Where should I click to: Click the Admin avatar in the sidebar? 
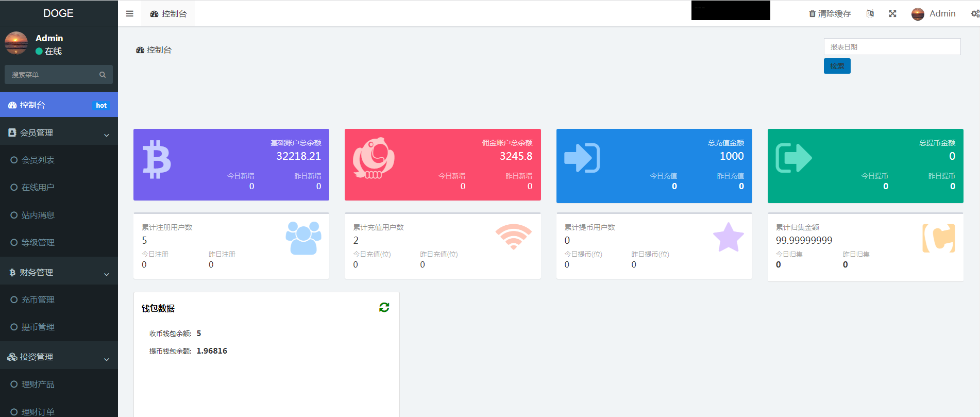[x=16, y=43]
